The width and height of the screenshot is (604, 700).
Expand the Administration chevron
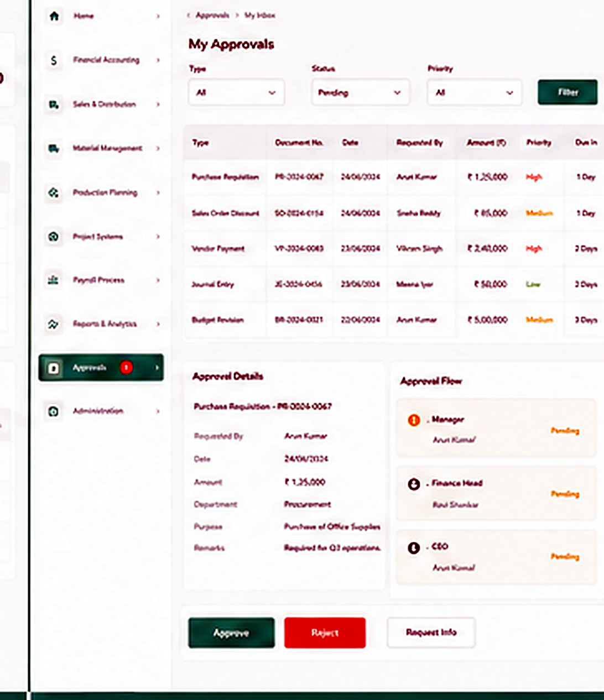(158, 411)
